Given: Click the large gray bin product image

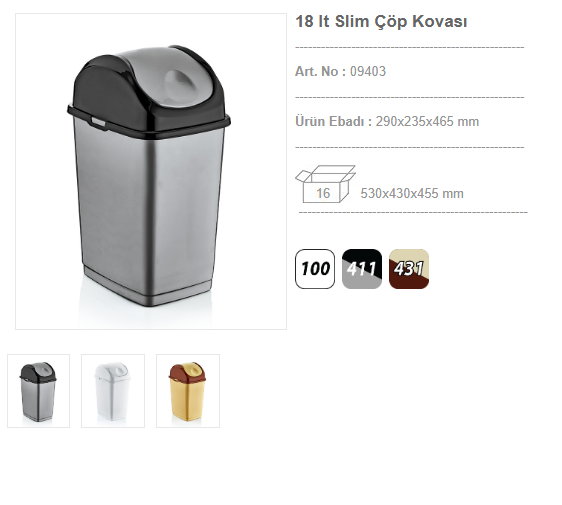Looking at the screenshot, I should pos(151,171).
